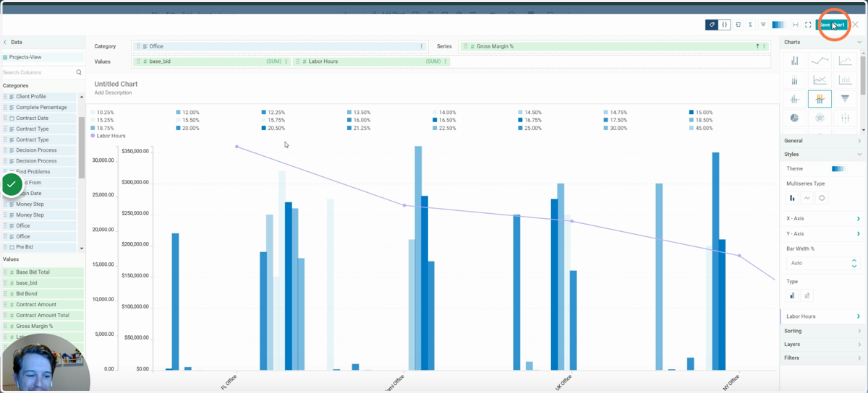The image size is (868, 393).
Task: Click Add Description under chart title
Action: pyautogui.click(x=113, y=92)
